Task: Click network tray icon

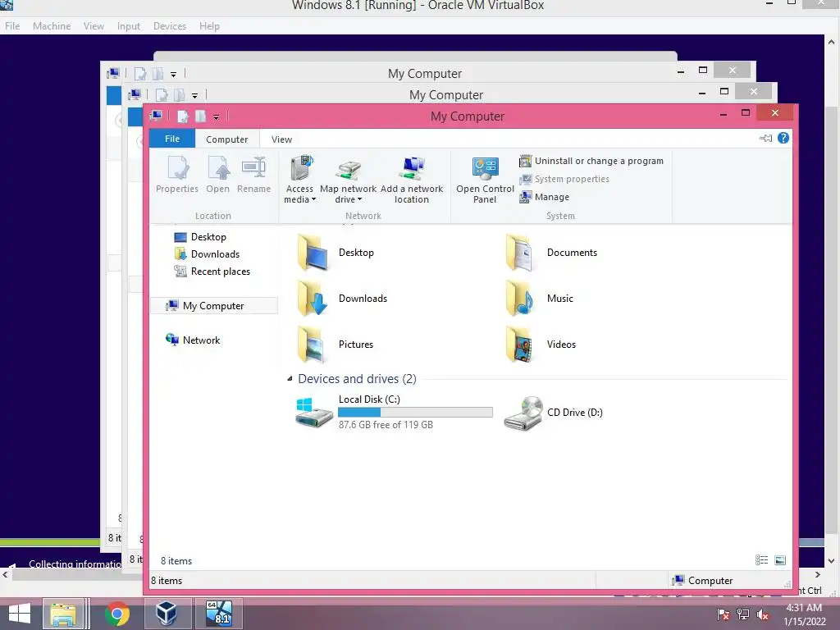Action: click(x=743, y=614)
